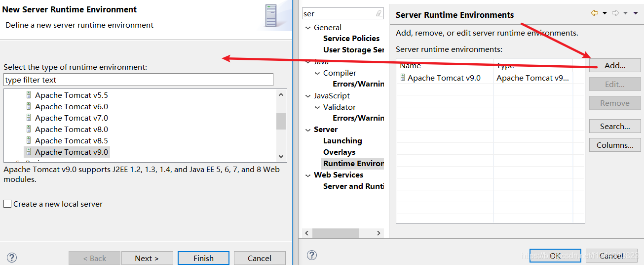The width and height of the screenshot is (644, 265).
Task: Select Apache Tomcat v8.5 runtime type
Action: pyautogui.click(x=72, y=140)
